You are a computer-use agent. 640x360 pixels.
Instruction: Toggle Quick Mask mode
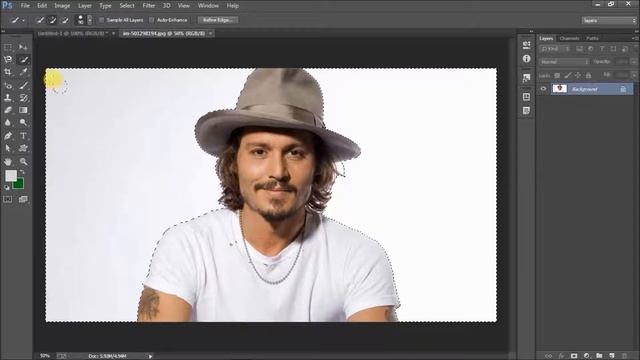point(8,199)
